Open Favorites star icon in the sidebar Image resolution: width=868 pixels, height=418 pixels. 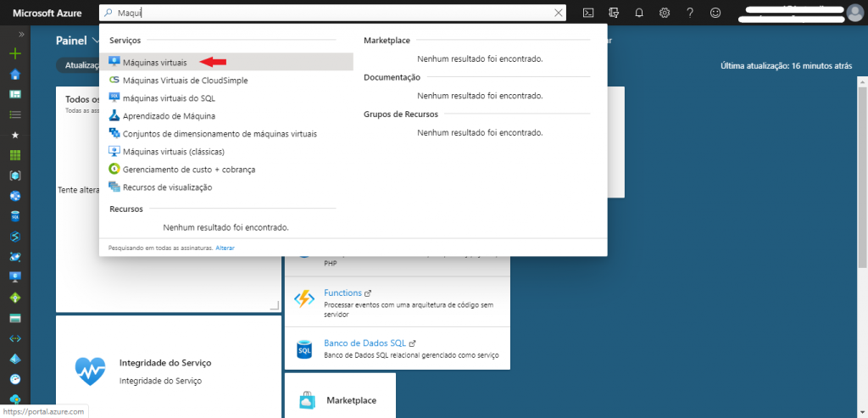(14, 135)
